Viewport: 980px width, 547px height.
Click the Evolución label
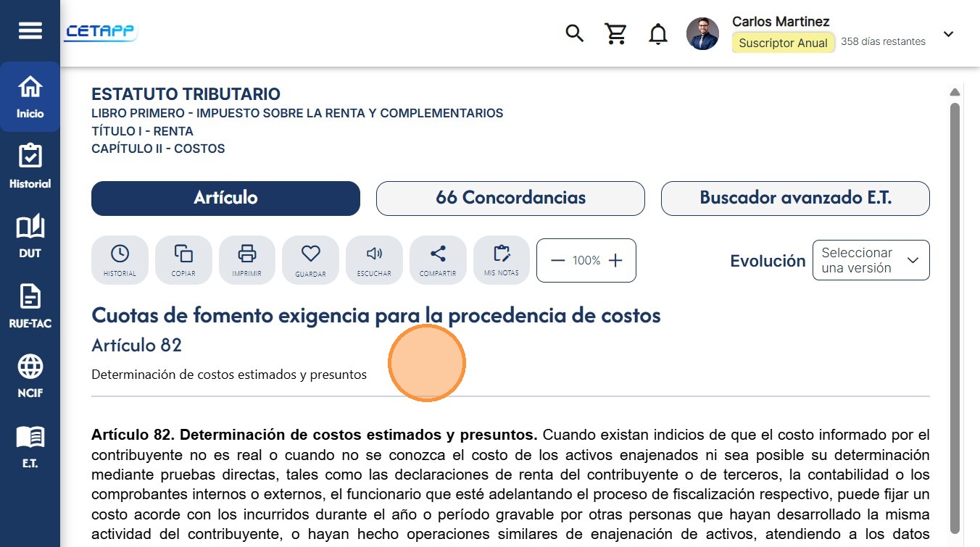768,261
